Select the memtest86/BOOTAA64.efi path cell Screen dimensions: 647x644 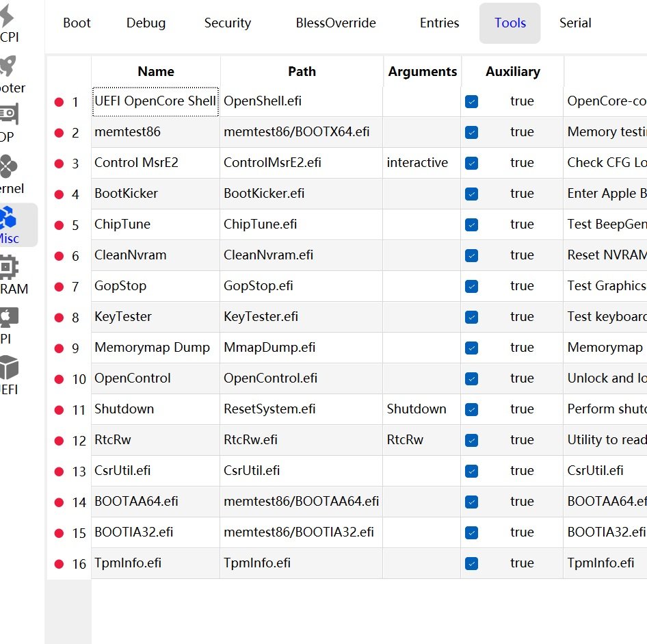tap(302, 502)
